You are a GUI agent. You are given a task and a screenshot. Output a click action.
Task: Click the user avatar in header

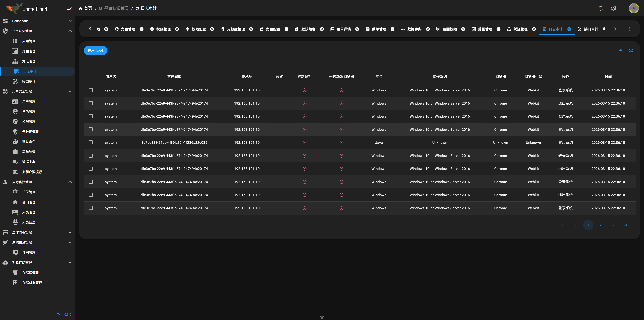point(633,8)
